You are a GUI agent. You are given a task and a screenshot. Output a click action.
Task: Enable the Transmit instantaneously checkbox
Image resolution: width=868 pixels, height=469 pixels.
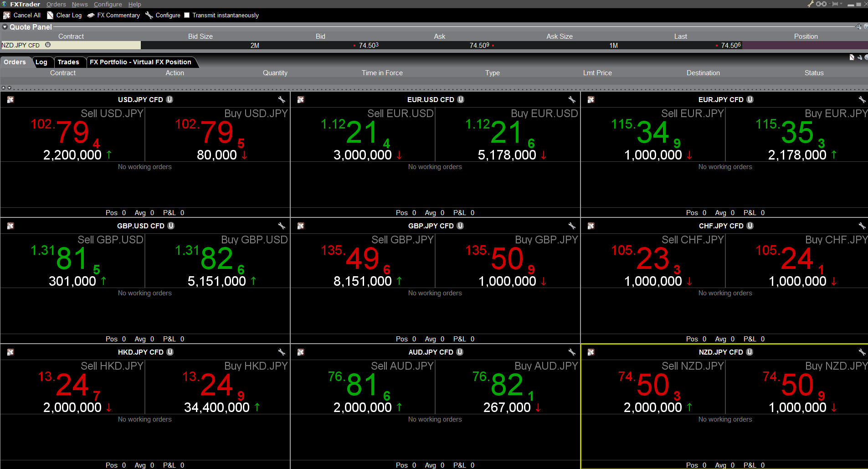pyautogui.click(x=187, y=15)
